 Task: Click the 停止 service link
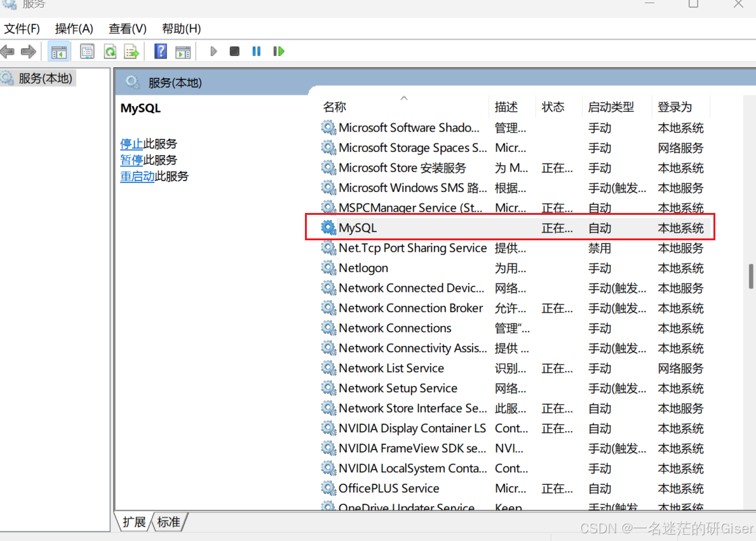(x=131, y=144)
